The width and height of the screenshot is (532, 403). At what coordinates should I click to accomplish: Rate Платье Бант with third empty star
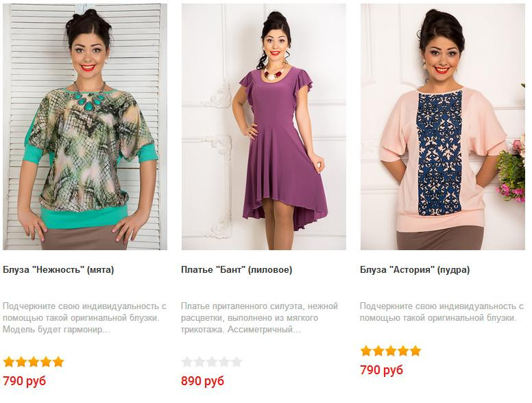pos(212,362)
